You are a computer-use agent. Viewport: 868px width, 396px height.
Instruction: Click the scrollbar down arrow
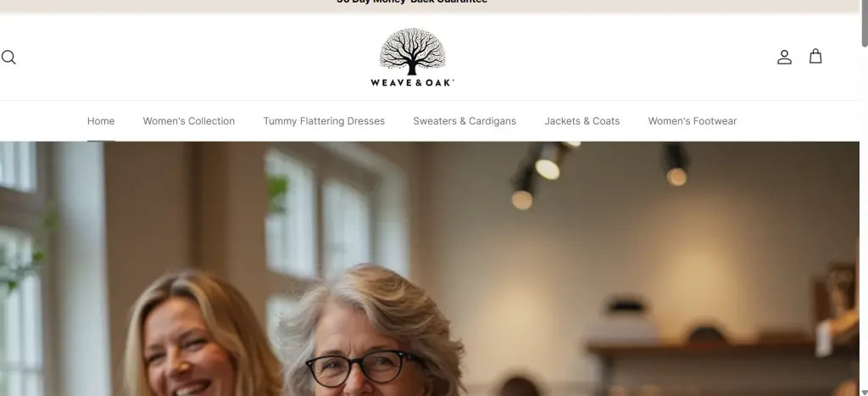tap(864, 392)
